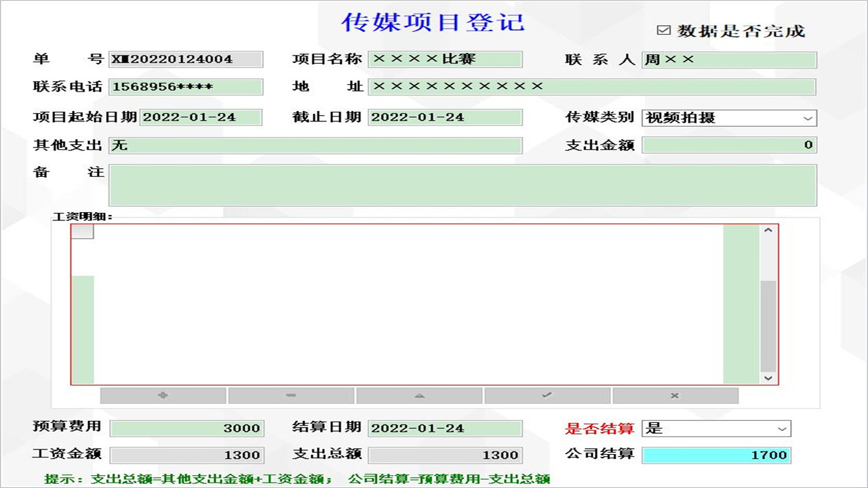This screenshot has height=488, width=868.
Task: Click the 联系电话 phone number field
Action: pos(186,87)
